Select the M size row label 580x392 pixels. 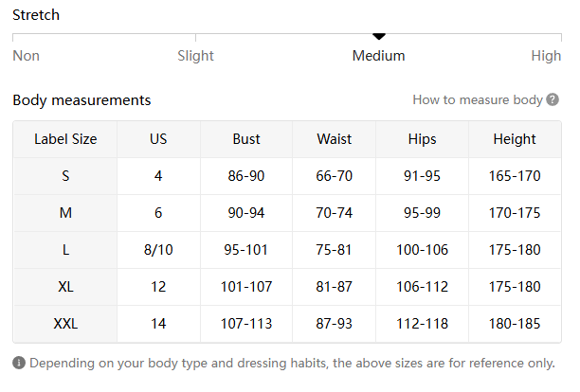click(65, 213)
